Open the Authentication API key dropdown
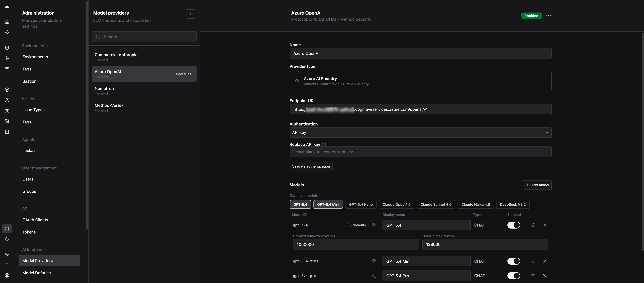Viewport: 644px width, 283px height. click(x=420, y=132)
